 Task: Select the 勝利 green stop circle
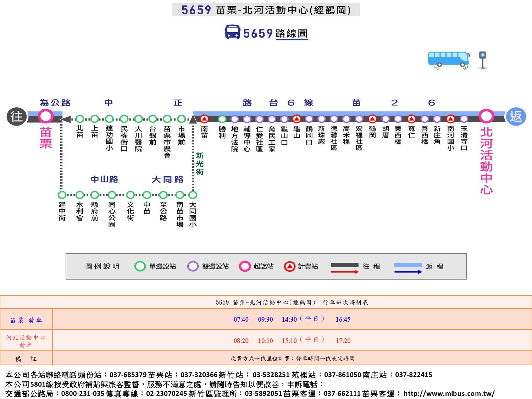222,119
